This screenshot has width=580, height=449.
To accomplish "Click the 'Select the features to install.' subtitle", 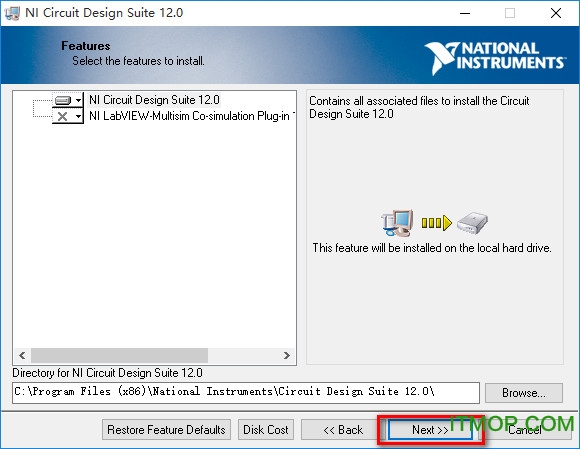I will (x=138, y=61).
